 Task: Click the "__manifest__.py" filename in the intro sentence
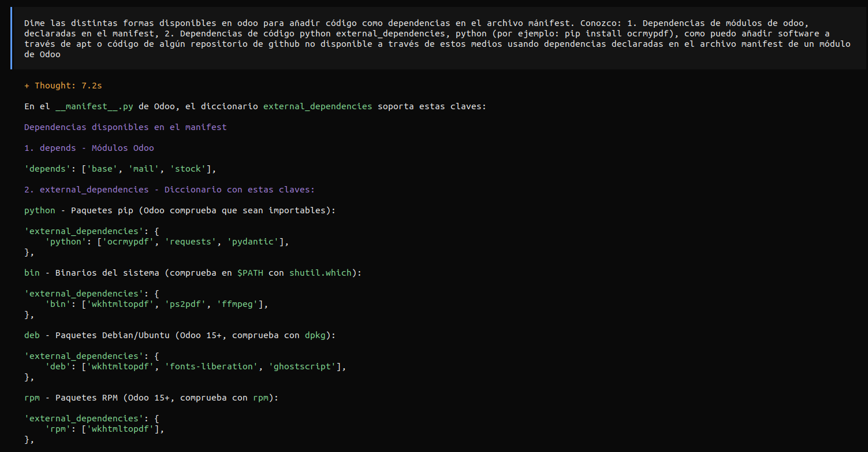(93, 106)
